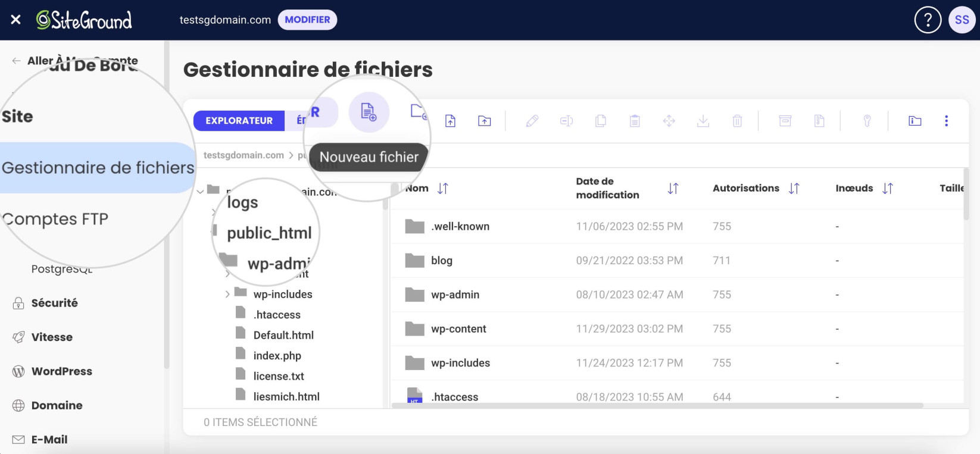Click the rename icon in toolbar
The height and width of the screenshot is (454, 980).
tap(566, 121)
